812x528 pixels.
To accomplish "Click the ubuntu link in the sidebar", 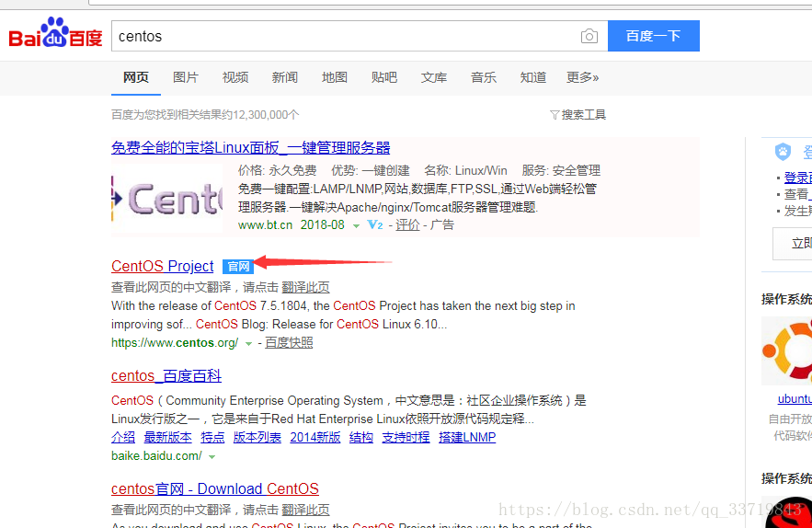I will 795,398.
